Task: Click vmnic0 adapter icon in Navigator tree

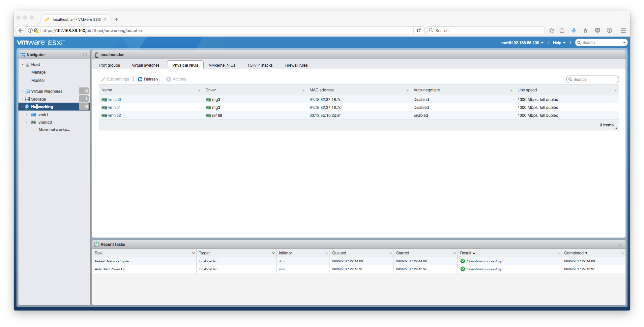Action: click(x=33, y=122)
